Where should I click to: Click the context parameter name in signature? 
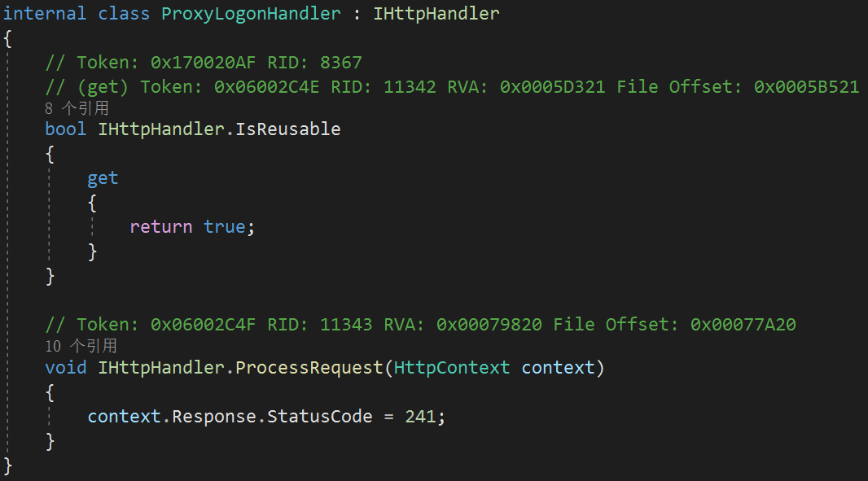[x=558, y=368]
